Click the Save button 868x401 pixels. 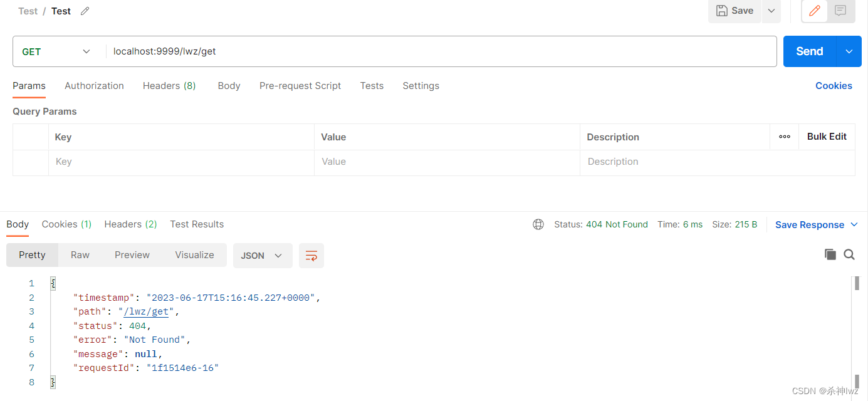(x=735, y=11)
